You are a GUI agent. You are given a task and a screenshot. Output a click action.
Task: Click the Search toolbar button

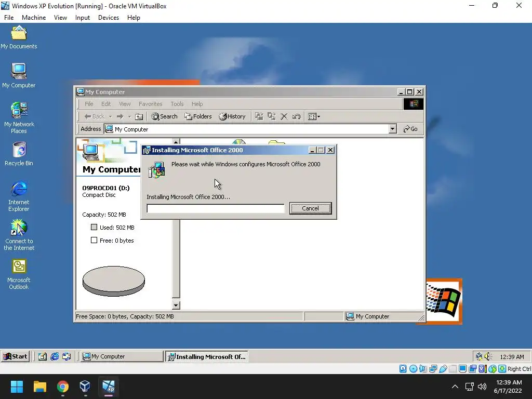(x=165, y=116)
